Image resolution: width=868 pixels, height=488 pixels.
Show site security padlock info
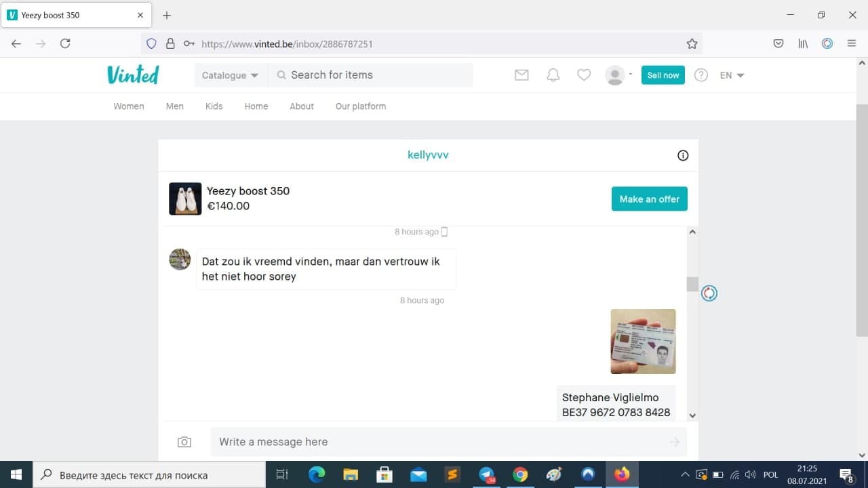pos(170,43)
